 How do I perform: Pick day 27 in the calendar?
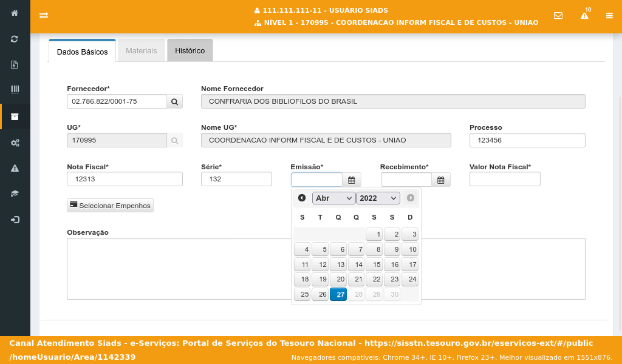click(x=338, y=294)
